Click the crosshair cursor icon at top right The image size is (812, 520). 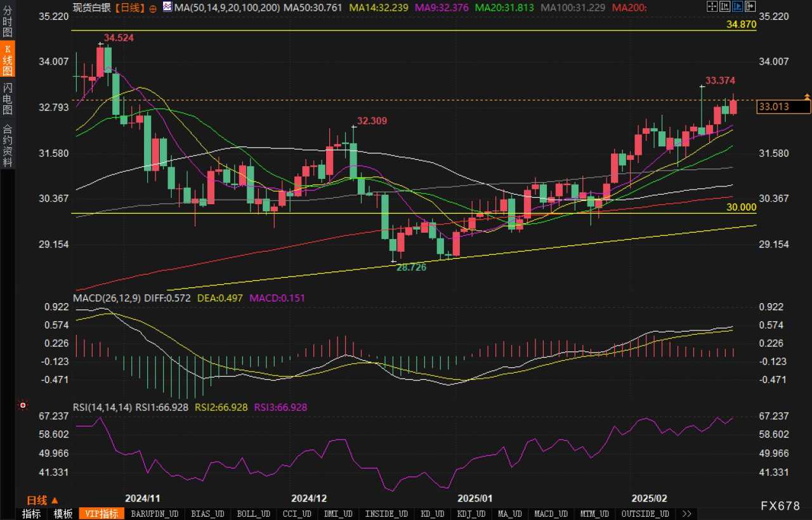tap(712, 6)
